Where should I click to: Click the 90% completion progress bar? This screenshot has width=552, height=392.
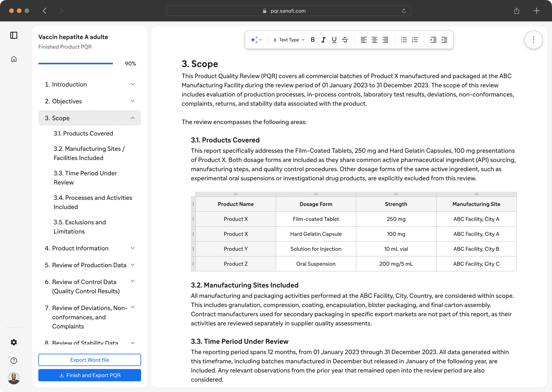pyautogui.click(x=80, y=64)
